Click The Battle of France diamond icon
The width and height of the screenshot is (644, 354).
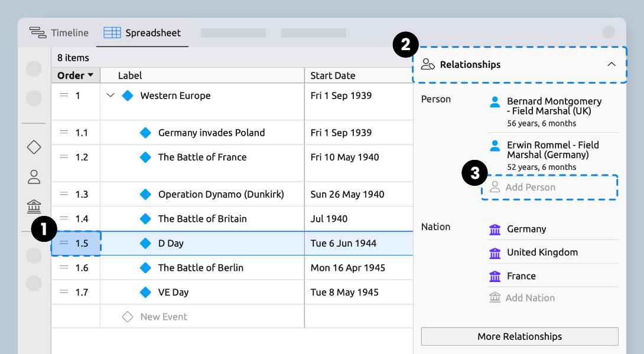point(145,157)
